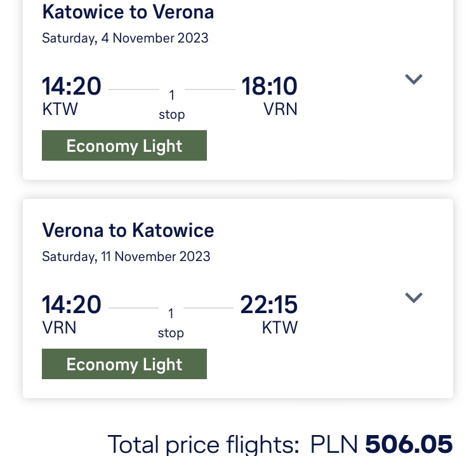The height and width of the screenshot is (456, 476).
Task: Click the return 1 stop indicator
Action: tap(171, 323)
